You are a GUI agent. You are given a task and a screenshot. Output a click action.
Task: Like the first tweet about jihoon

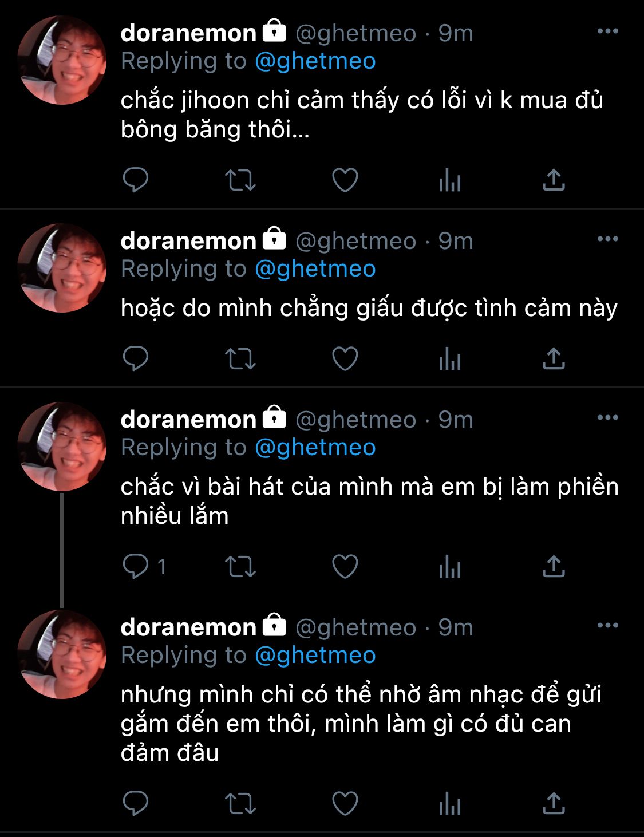pos(345,180)
